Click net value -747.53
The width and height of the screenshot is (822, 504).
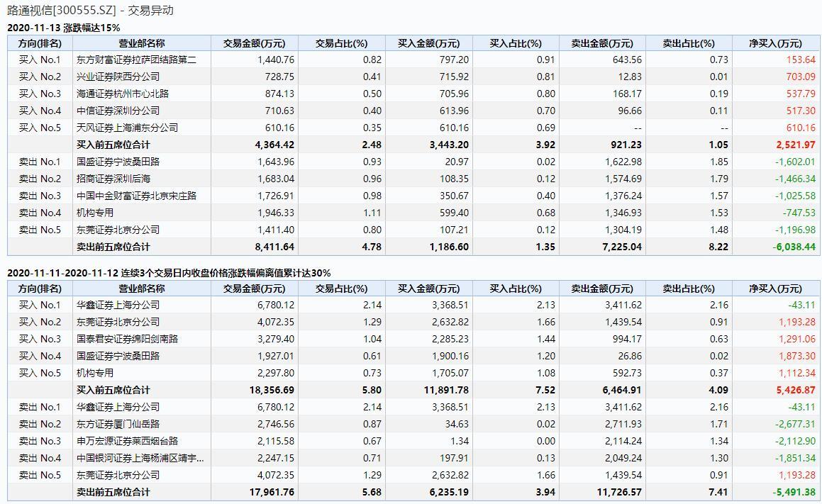point(799,213)
